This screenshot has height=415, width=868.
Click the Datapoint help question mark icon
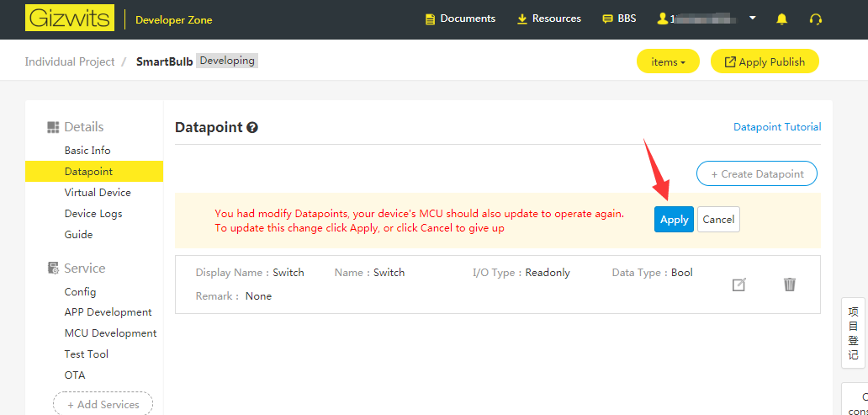(252, 128)
